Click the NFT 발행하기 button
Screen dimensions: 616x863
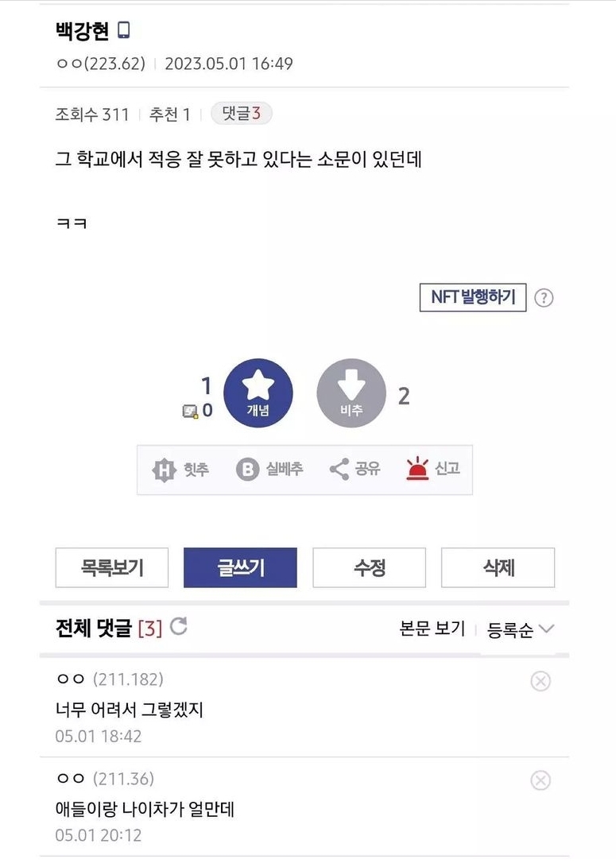(473, 296)
